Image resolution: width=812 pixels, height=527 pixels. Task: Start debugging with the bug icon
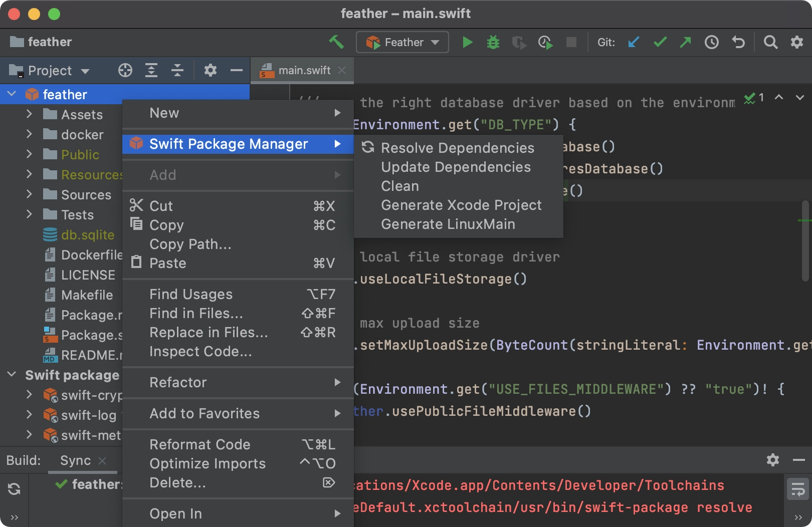493,42
